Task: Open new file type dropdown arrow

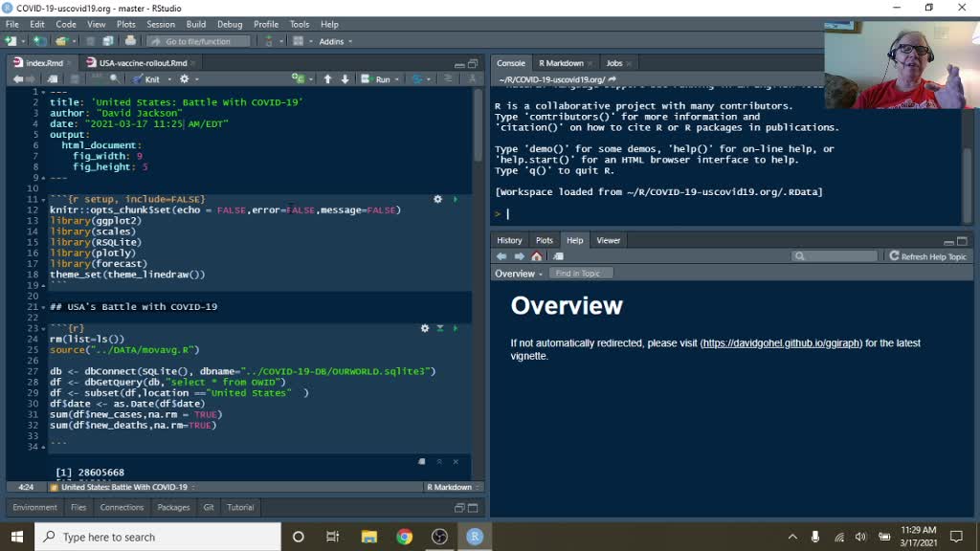Action: click(23, 41)
